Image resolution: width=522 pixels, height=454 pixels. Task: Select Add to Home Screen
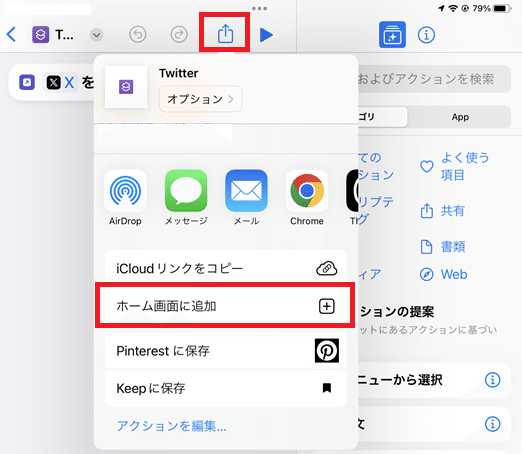point(226,306)
